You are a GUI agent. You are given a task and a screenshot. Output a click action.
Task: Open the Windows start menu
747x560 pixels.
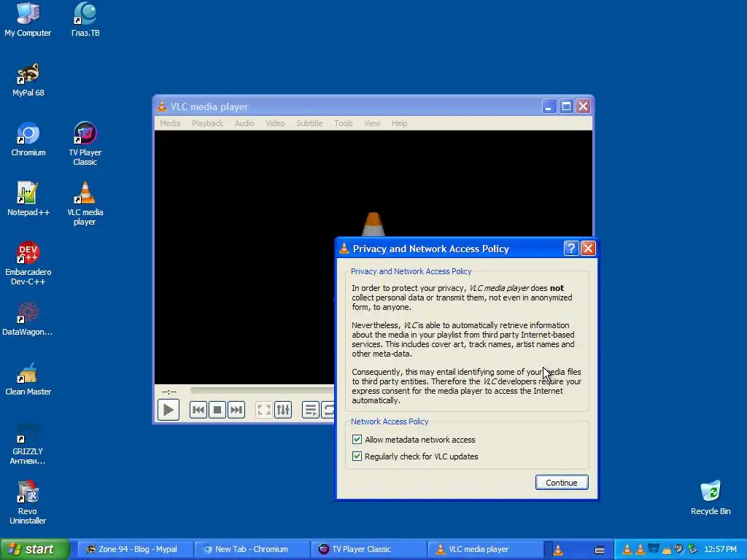(34, 550)
